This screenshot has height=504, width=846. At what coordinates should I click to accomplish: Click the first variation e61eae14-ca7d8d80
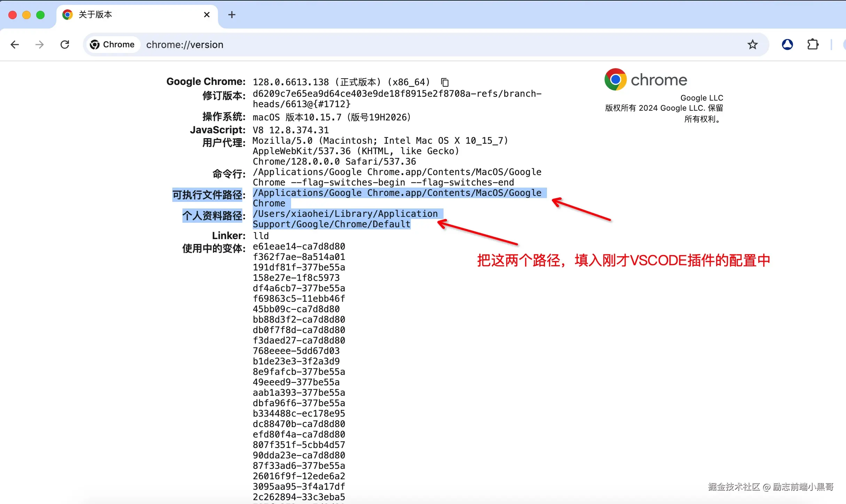point(299,246)
